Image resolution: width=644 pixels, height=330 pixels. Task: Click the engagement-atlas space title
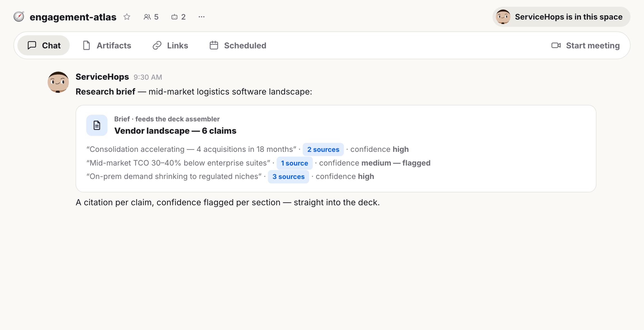73,17
